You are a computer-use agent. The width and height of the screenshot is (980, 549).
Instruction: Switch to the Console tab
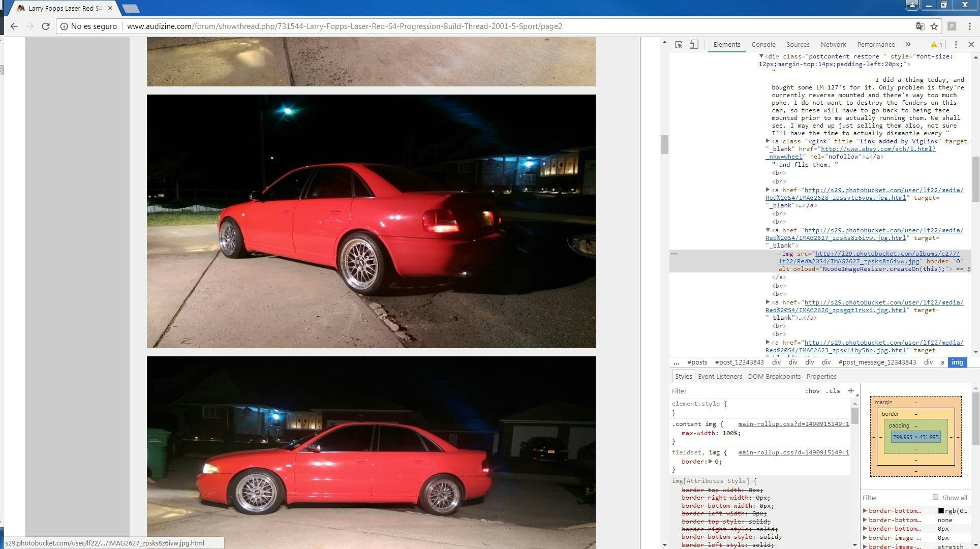[x=763, y=44]
